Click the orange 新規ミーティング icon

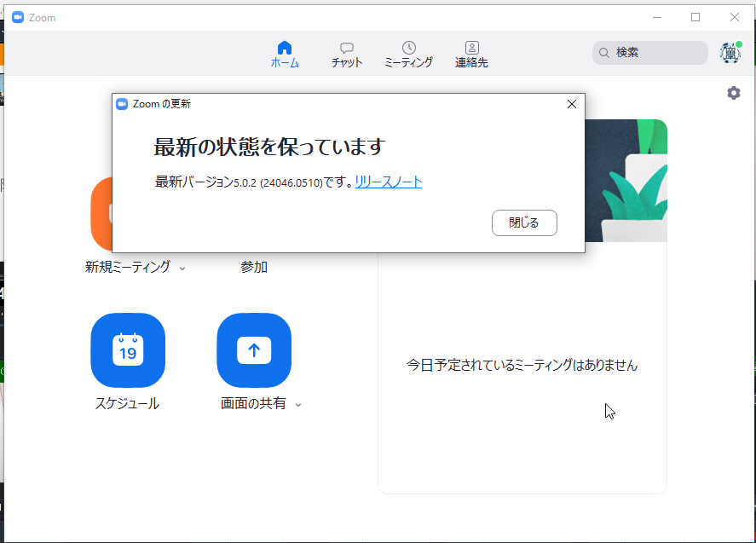(x=101, y=213)
